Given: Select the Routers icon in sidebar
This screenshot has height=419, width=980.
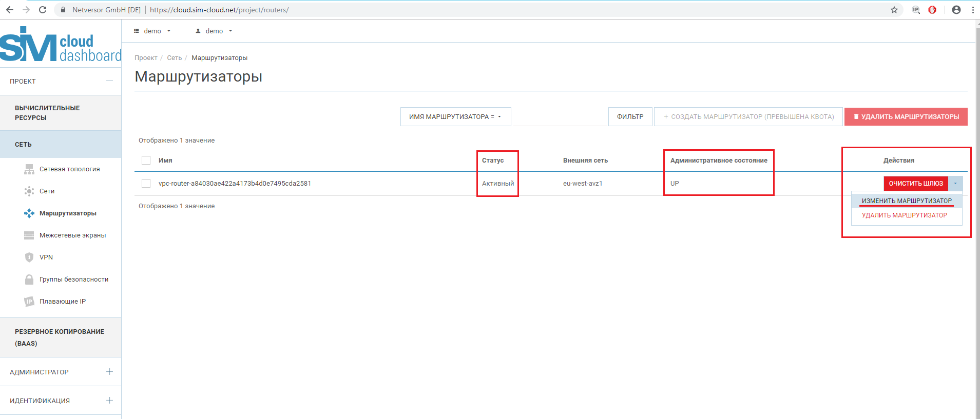Looking at the screenshot, I should 29,213.
